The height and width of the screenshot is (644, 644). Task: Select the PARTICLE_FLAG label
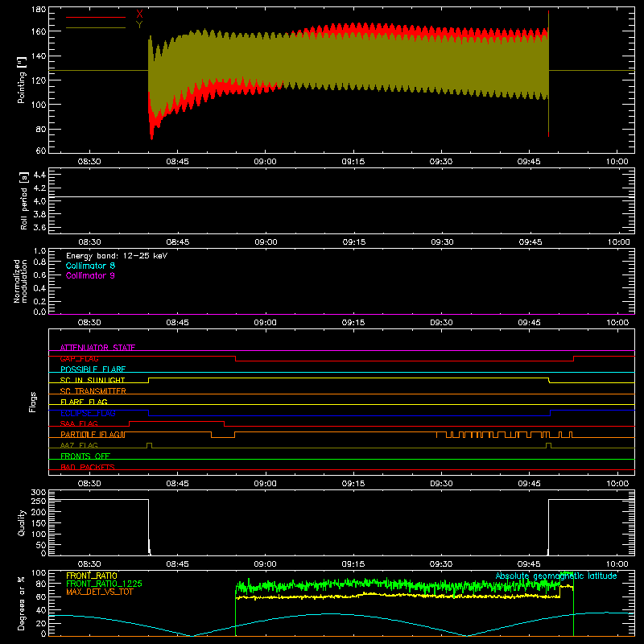tap(93, 434)
